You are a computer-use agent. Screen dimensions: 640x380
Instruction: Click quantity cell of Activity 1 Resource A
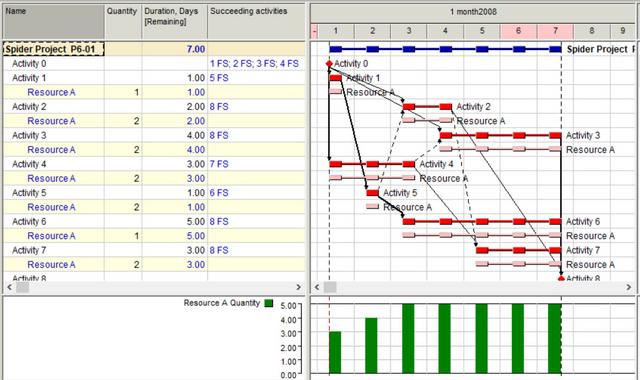point(123,92)
